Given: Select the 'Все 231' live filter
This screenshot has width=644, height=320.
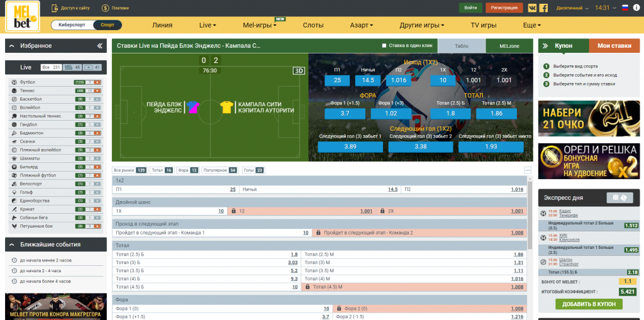Looking at the screenshot, I should coord(52,67).
